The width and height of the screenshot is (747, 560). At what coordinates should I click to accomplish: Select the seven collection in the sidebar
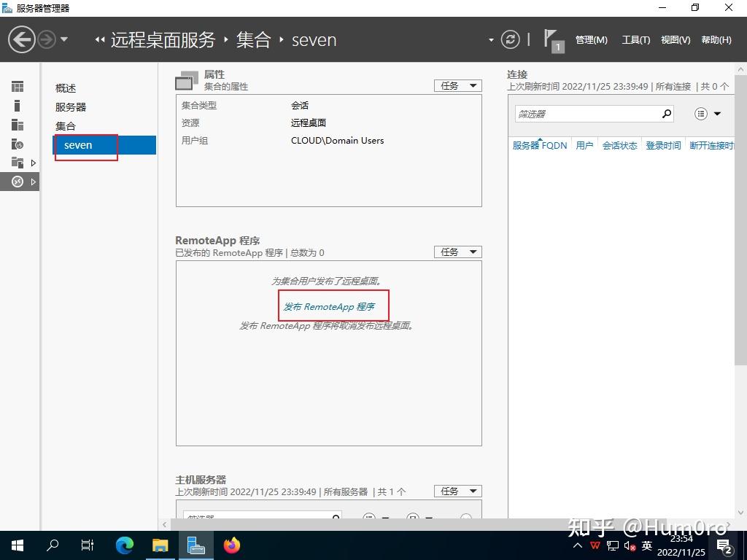pos(78,145)
